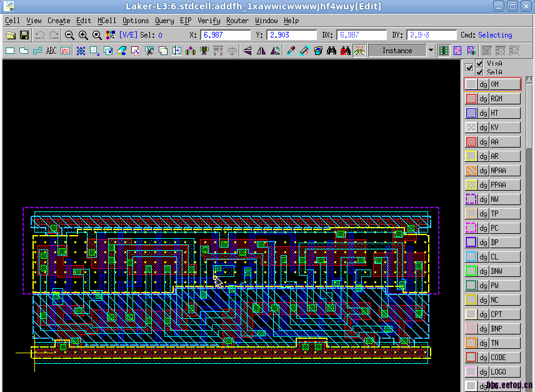The width and height of the screenshot is (535, 392).
Task: Select the ABC text label tool
Action: pyautogui.click(x=51, y=51)
